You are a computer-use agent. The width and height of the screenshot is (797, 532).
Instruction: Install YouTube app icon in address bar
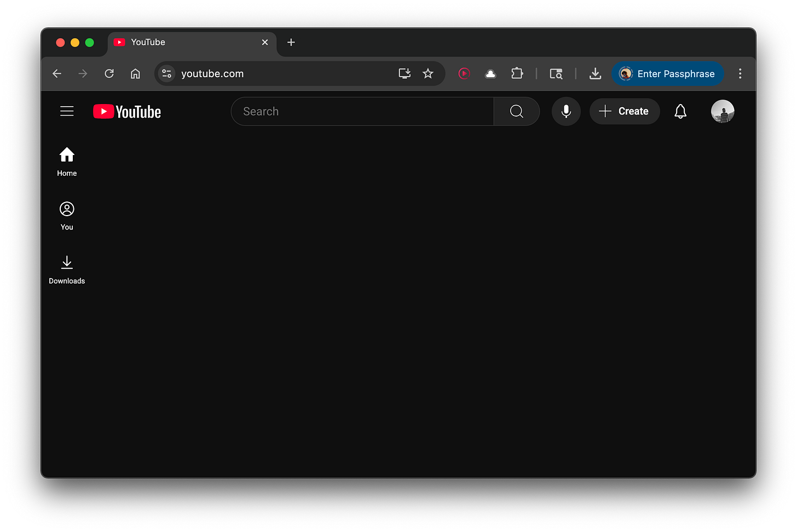coord(405,73)
